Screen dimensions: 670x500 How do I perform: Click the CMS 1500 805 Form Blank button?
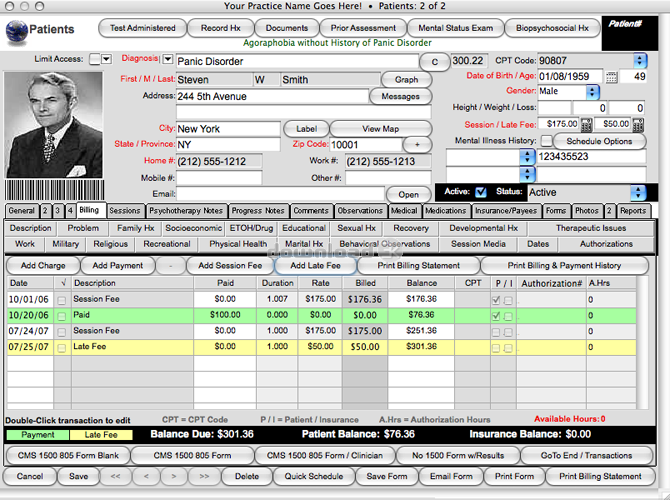tap(68, 456)
